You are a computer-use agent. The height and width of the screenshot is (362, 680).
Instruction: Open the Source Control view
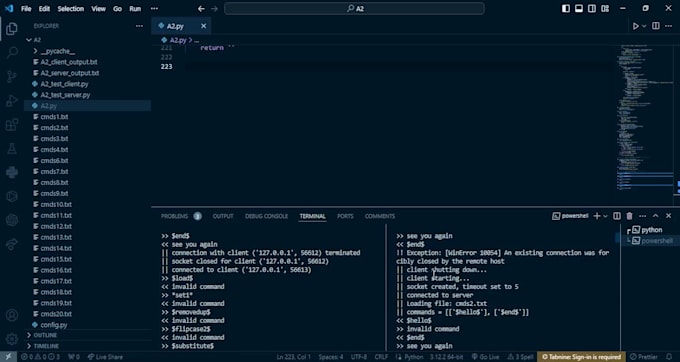click(x=12, y=77)
